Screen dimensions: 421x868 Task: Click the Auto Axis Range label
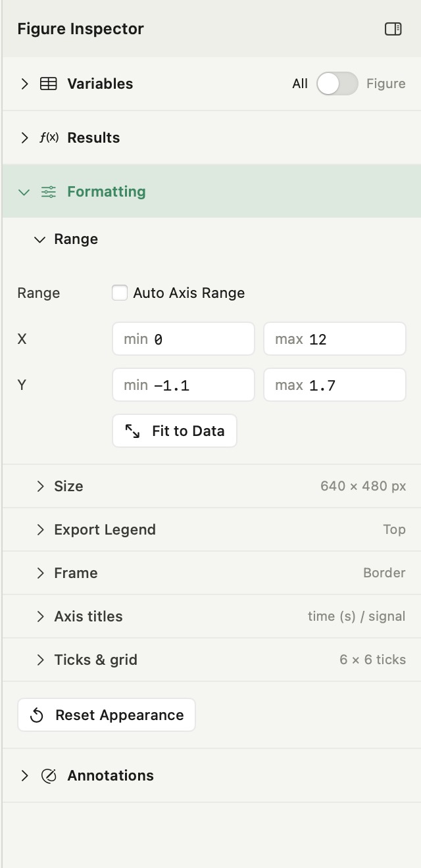tap(189, 293)
